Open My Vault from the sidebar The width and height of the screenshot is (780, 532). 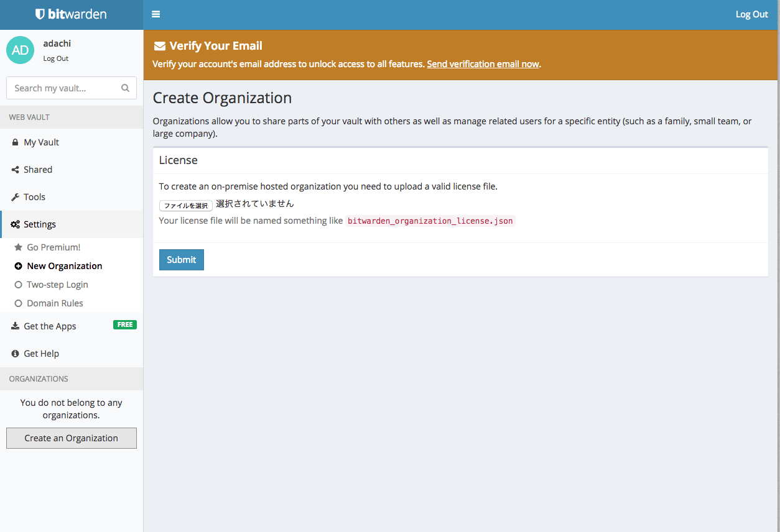pos(41,142)
